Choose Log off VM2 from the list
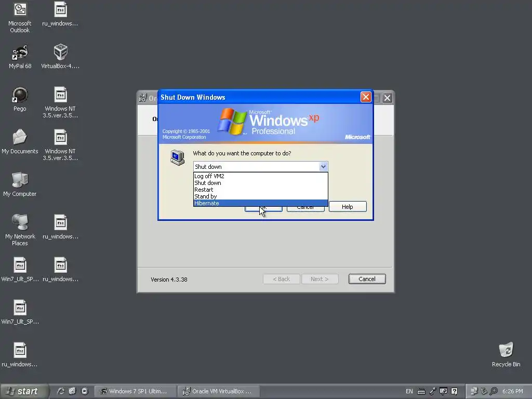The width and height of the screenshot is (532, 399). point(261,176)
